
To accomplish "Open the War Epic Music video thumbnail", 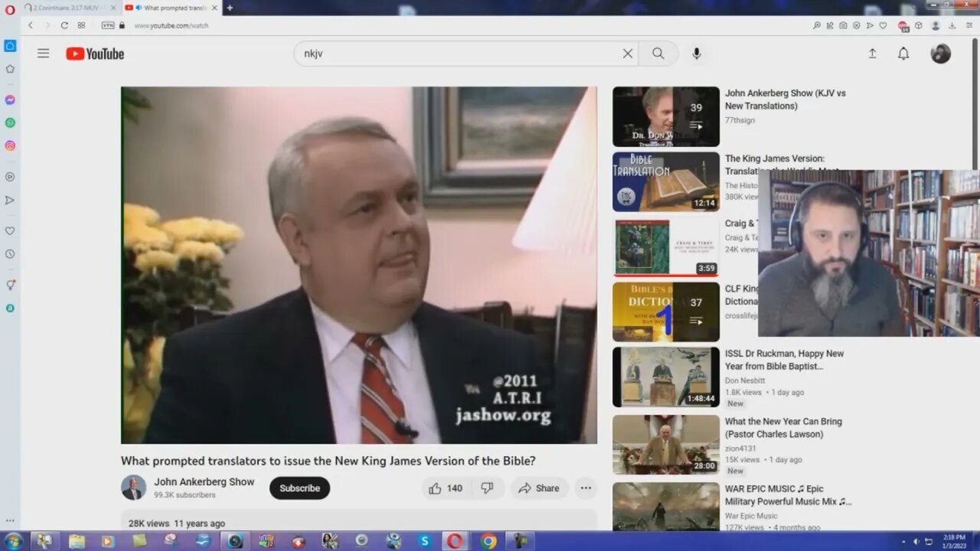I will (666, 507).
